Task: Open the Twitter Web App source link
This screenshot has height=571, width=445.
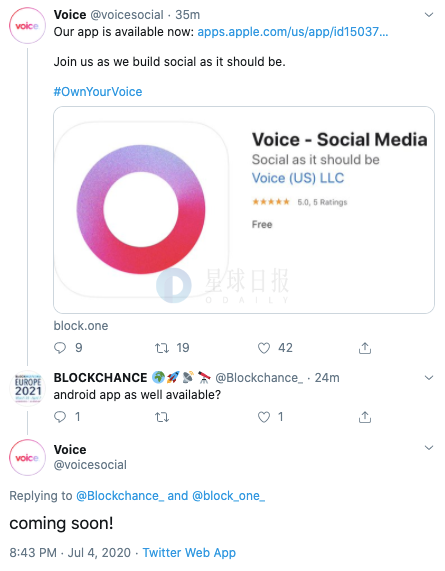Action: pyautogui.click(x=189, y=553)
